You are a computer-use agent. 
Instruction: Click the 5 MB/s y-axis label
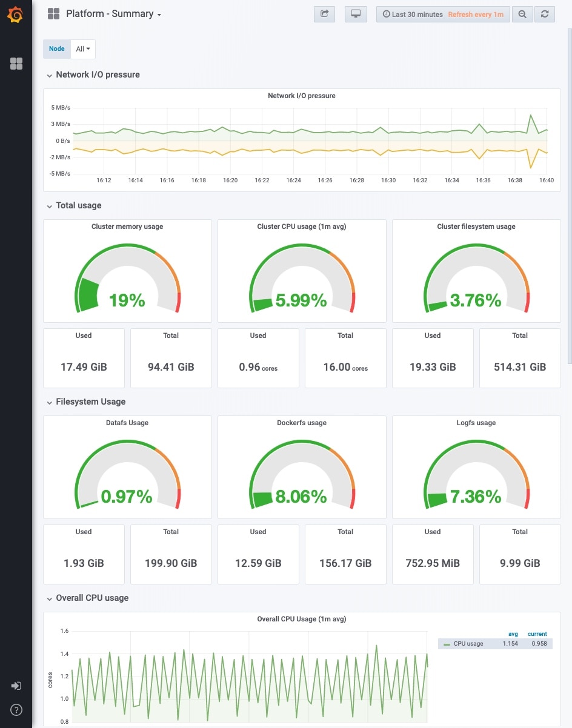pos(60,108)
